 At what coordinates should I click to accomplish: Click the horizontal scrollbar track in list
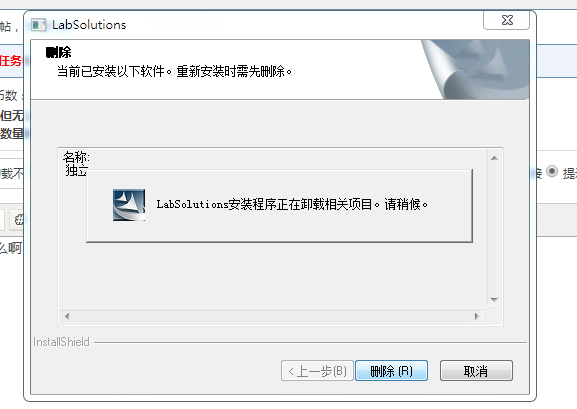click(x=272, y=316)
